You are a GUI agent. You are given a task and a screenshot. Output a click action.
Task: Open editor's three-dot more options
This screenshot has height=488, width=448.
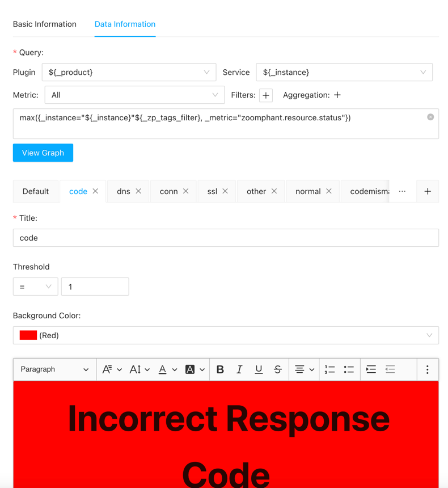tap(427, 369)
